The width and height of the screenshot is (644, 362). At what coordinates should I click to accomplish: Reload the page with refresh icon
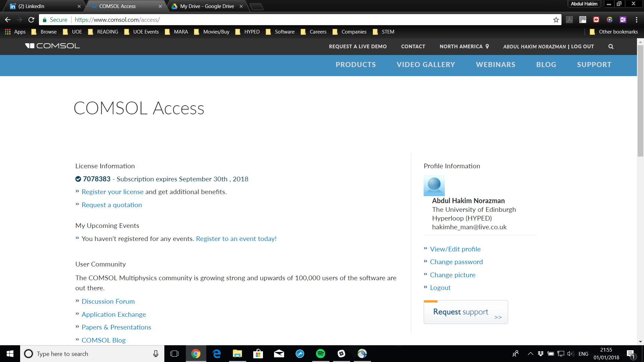(31, 20)
